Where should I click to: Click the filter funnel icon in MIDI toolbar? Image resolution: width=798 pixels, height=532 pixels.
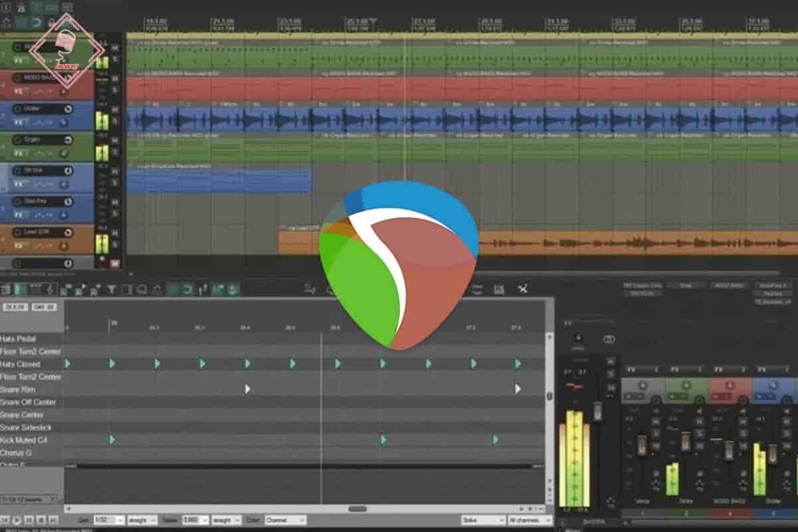click(x=111, y=289)
